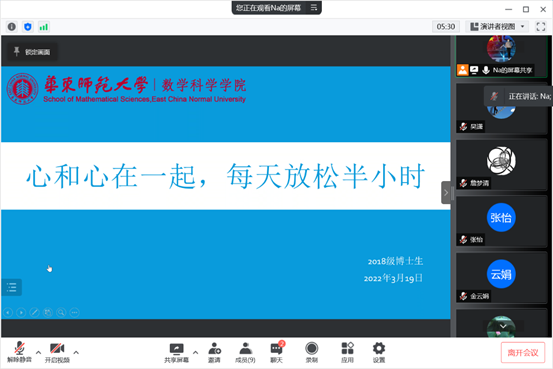Open the Members (9) list
553x369 pixels.
pyautogui.click(x=245, y=352)
